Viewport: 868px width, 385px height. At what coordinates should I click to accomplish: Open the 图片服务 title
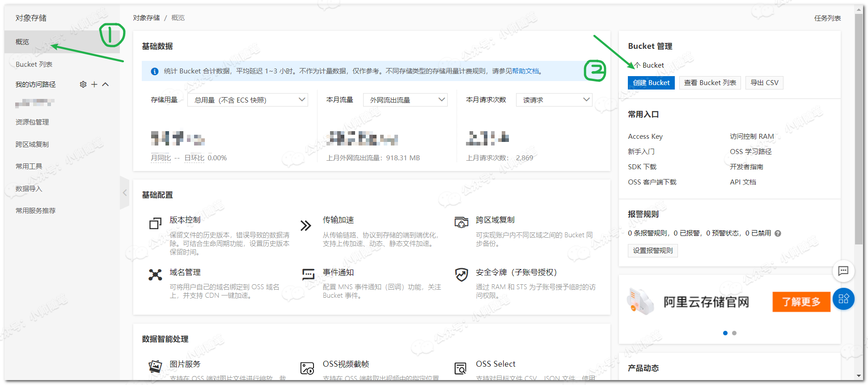[x=185, y=364]
